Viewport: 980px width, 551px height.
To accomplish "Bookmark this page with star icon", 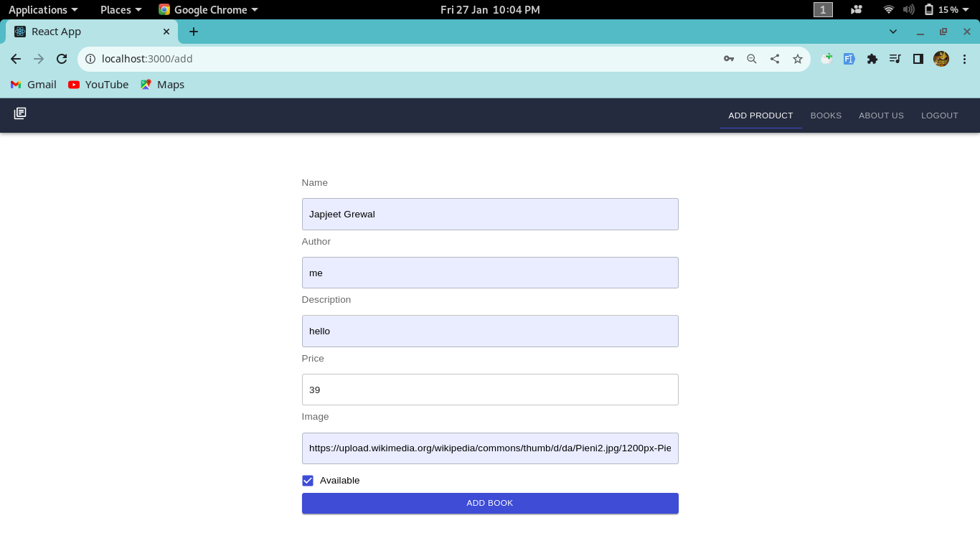I will click(x=798, y=59).
